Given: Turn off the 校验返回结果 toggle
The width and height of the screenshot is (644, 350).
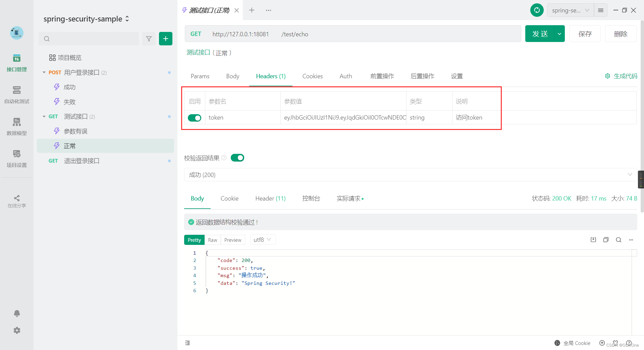Looking at the screenshot, I should [237, 158].
